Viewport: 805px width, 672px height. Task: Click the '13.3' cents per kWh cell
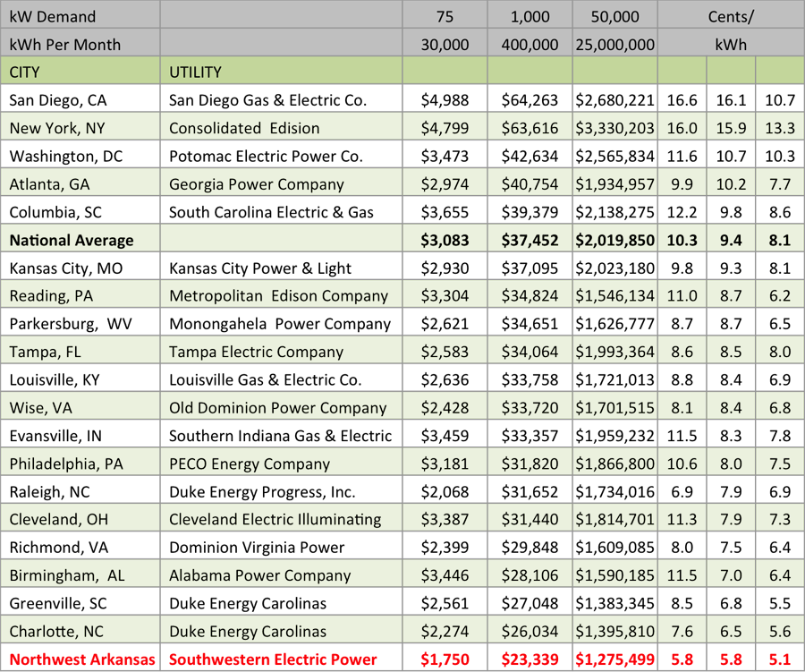pyautogui.click(x=780, y=127)
